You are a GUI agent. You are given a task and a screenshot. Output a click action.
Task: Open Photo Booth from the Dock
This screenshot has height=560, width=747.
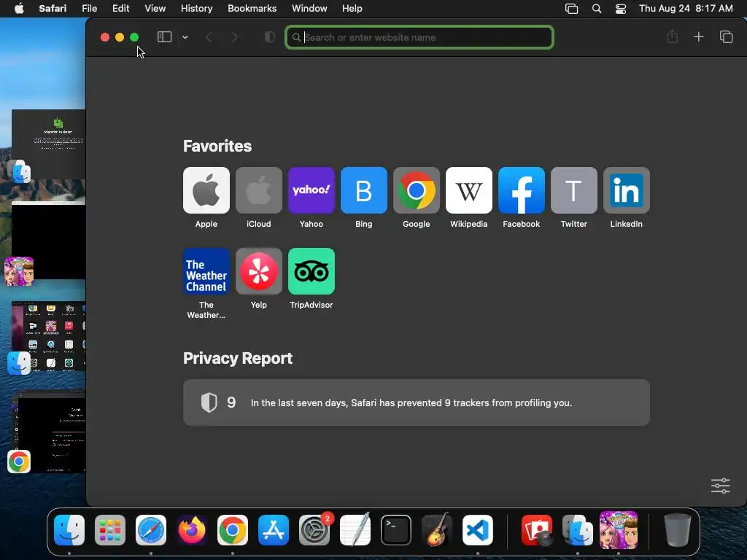coord(537,530)
